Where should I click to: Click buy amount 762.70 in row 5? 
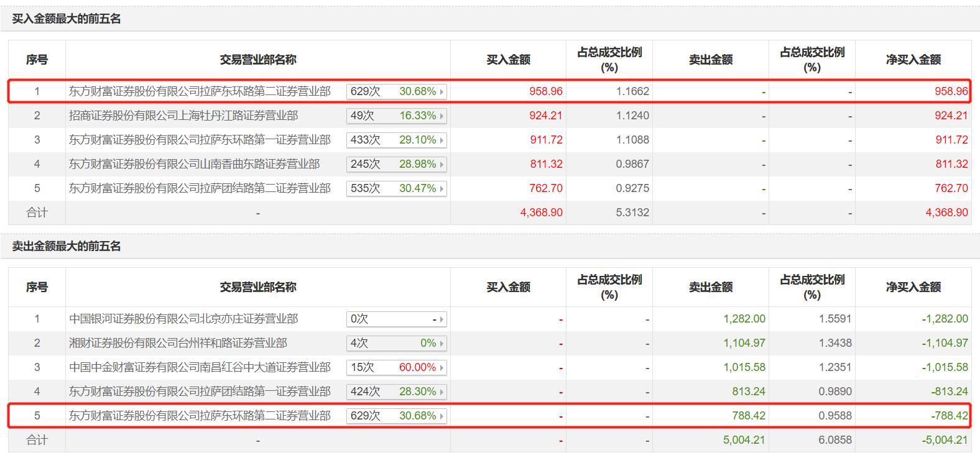point(546,188)
